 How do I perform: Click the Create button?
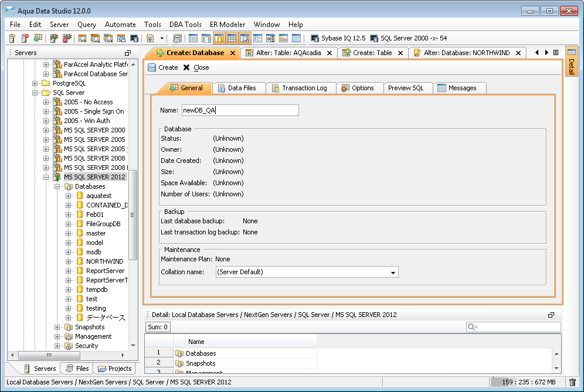[x=162, y=67]
